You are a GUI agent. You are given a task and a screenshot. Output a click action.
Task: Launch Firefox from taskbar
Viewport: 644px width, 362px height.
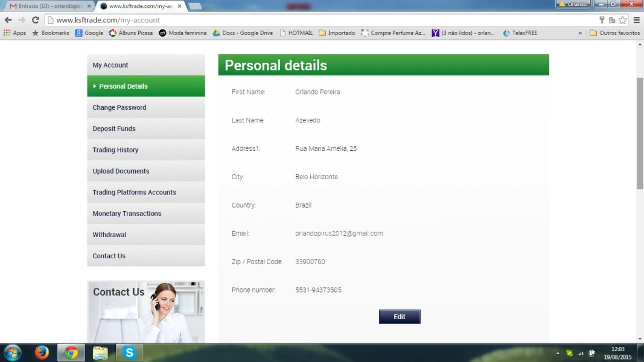pyautogui.click(x=42, y=352)
